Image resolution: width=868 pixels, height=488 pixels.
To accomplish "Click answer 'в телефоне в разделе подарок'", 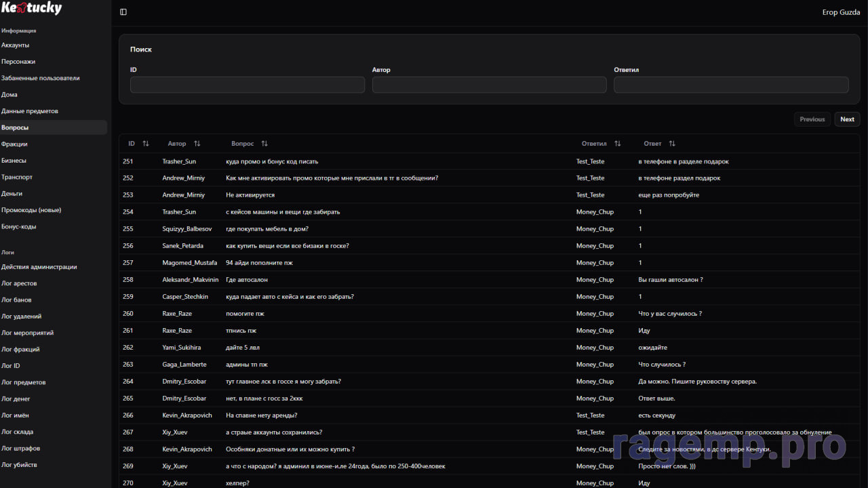I will pyautogui.click(x=684, y=161).
